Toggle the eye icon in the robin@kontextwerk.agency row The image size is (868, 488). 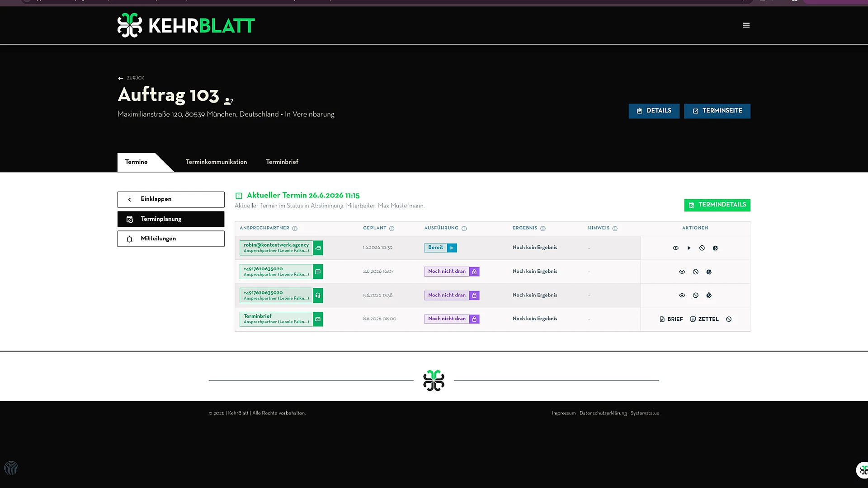pos(675,248)
